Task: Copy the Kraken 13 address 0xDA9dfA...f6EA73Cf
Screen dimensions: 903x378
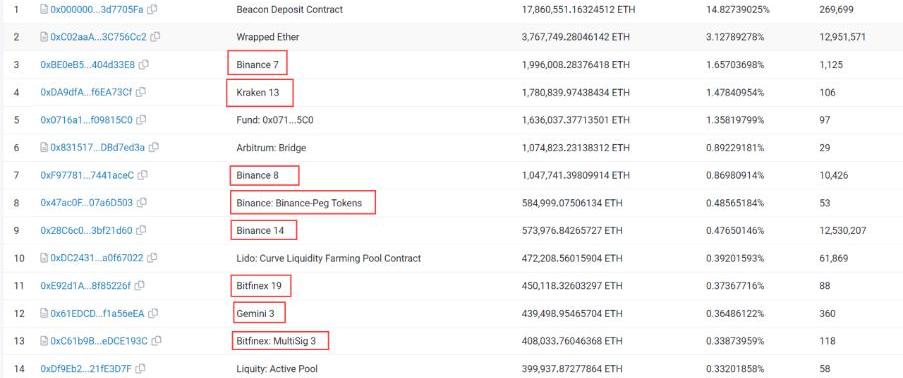Action: (141, 92)
